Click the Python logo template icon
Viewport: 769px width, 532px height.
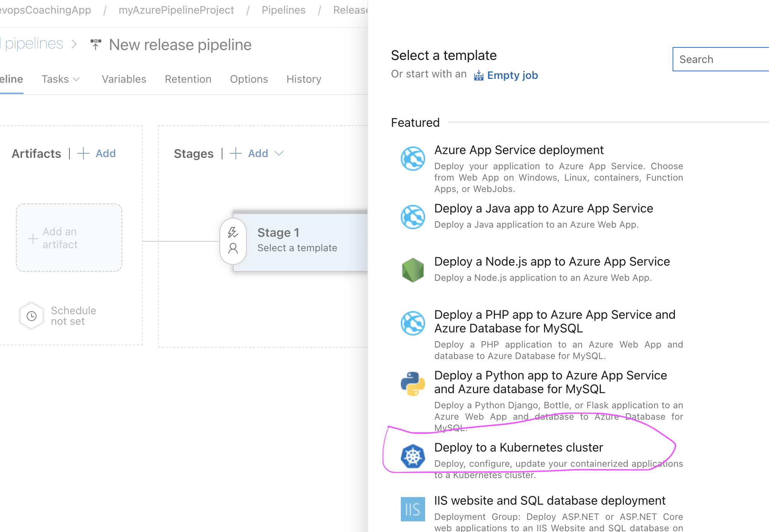[413, 384]
